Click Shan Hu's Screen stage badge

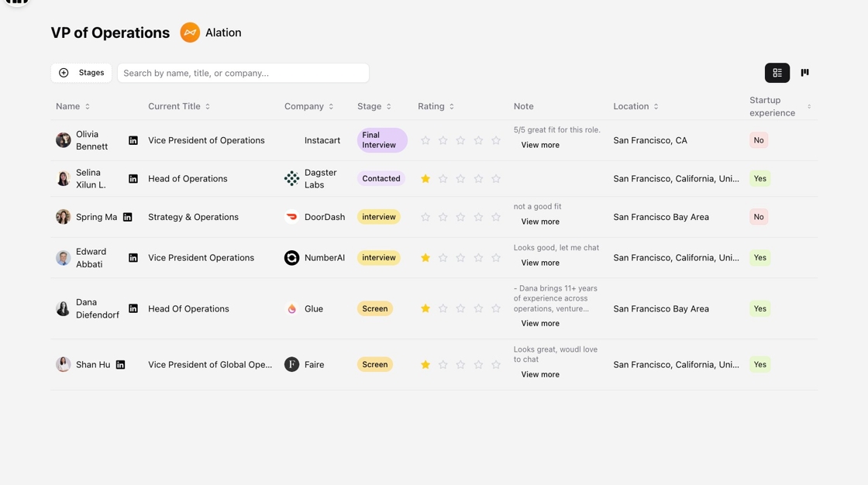tap(375, 364)
